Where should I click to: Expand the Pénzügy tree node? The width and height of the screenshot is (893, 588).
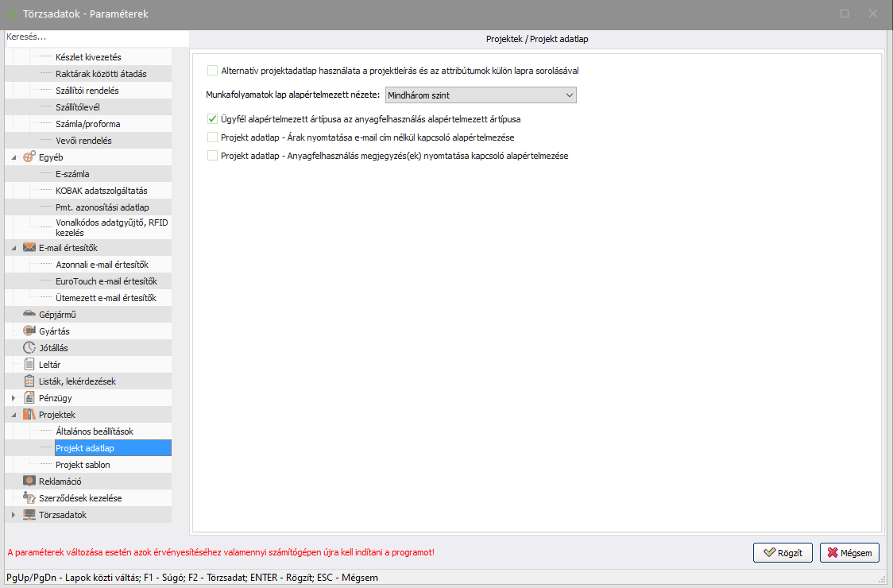point(13,397)
